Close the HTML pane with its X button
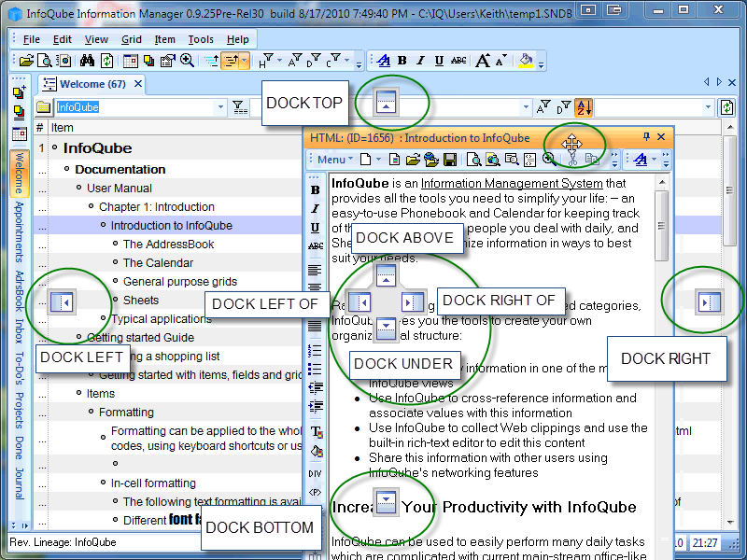747x560 pixels. pyautogui.click(x=661, y=136)
